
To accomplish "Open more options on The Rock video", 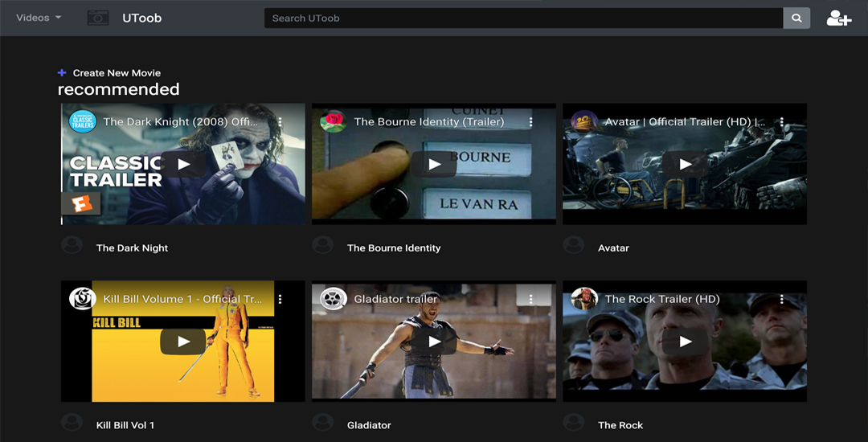I will (782, 299).
